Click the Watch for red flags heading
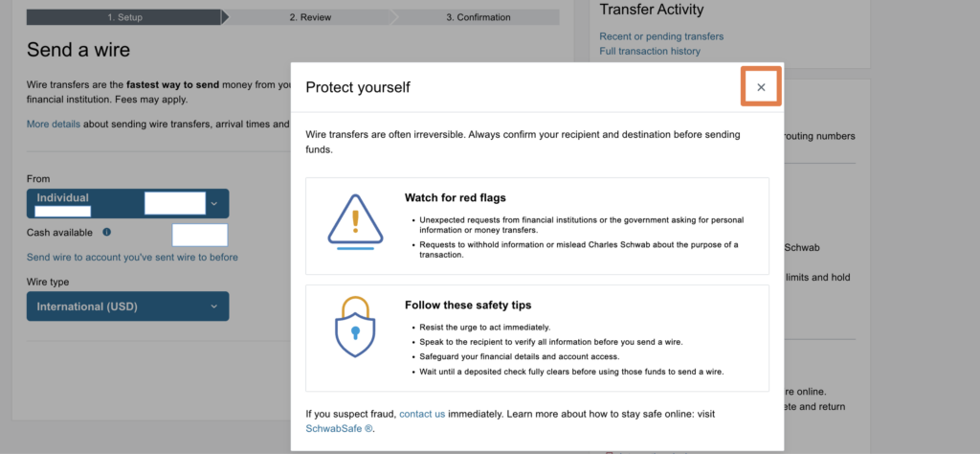Image resolution: width=980 pixels, height=454 pixels. click(455, 198)
